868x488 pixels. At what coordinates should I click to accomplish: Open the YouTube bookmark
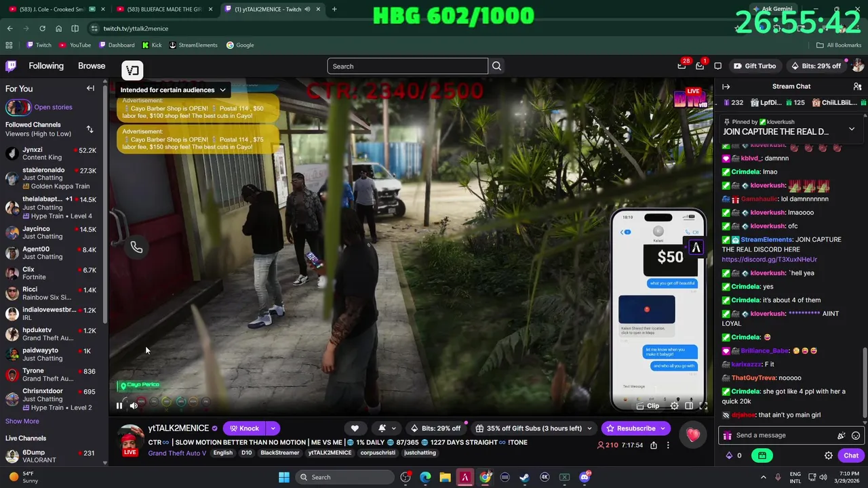[x=75, y=45]
